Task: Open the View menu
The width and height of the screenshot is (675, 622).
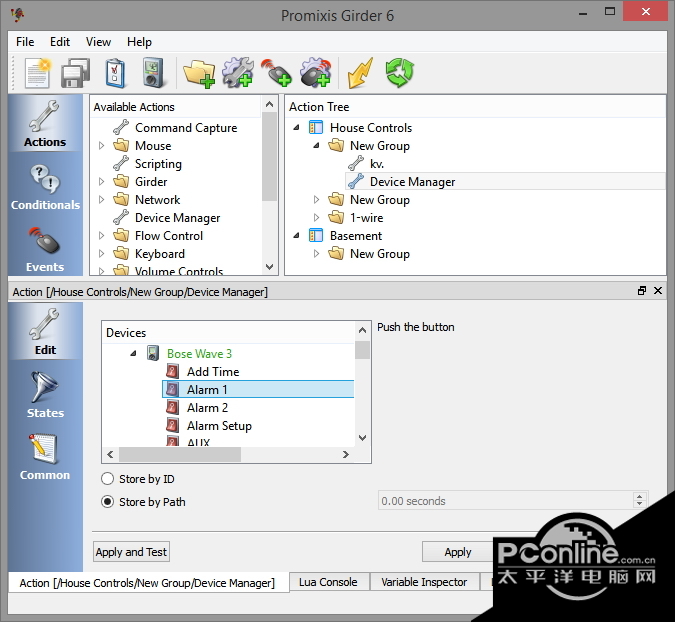Action: pos(98,42)
